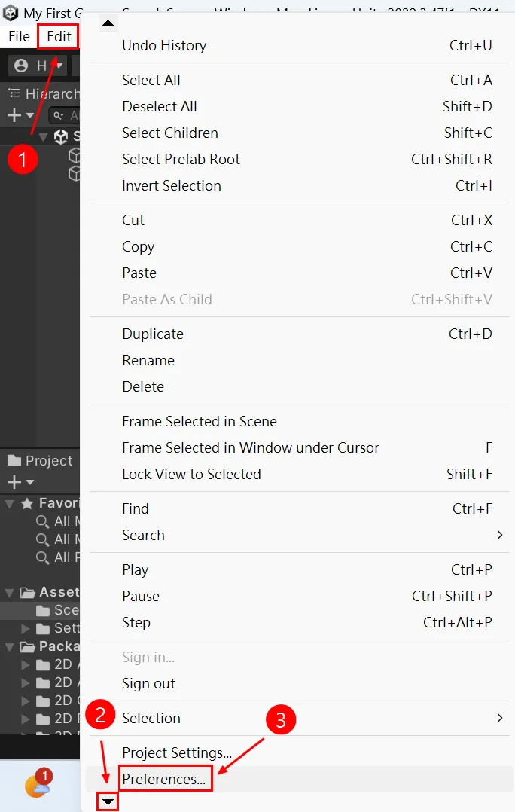Open the Project panel plus create dropdown

pyautogui.click(x=20, y=482)
